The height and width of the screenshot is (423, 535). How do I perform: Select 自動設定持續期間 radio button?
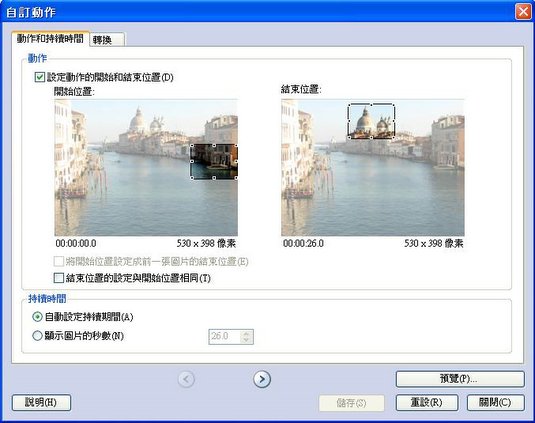point(37,317)
